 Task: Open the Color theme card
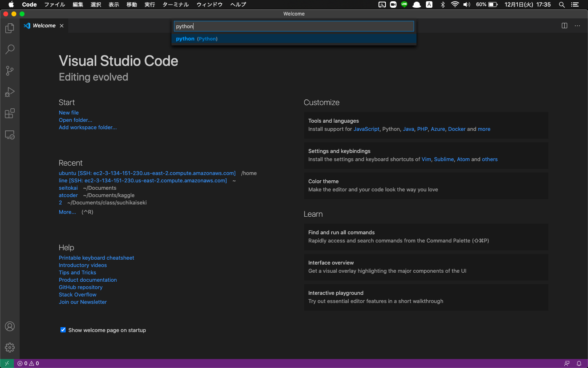point(426,186)
